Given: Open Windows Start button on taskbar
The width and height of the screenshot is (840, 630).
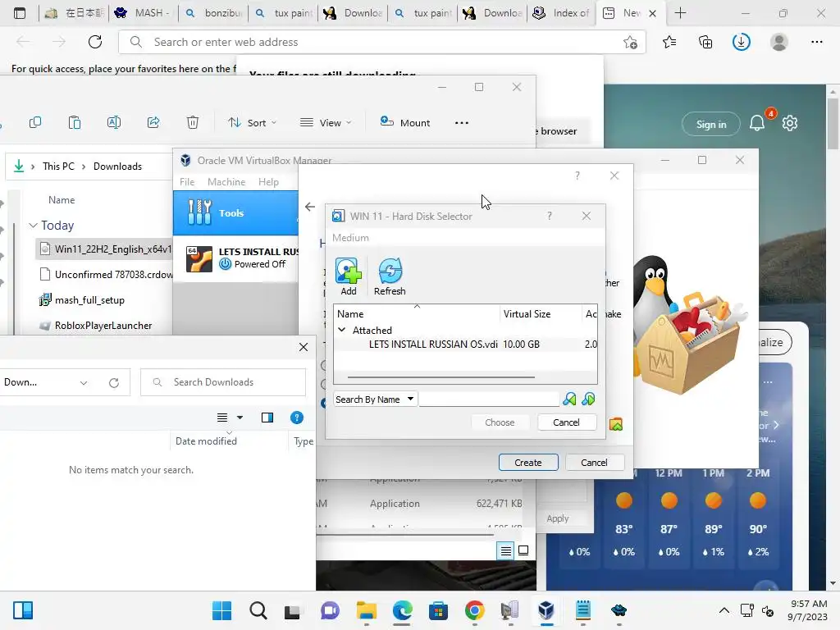Looking at the screenshot, I should pyautogui.click(x=221, y=610).
